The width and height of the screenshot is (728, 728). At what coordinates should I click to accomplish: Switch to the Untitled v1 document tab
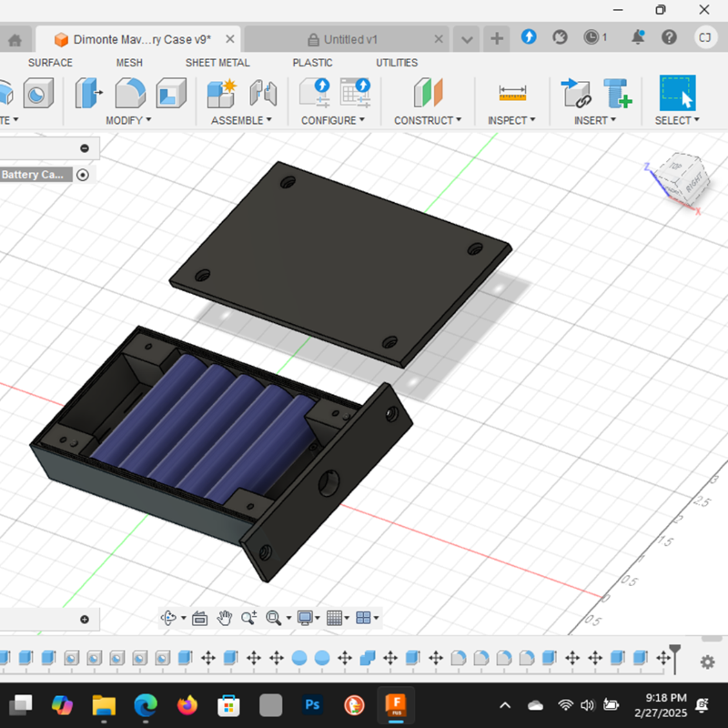[x=346, y=39]
